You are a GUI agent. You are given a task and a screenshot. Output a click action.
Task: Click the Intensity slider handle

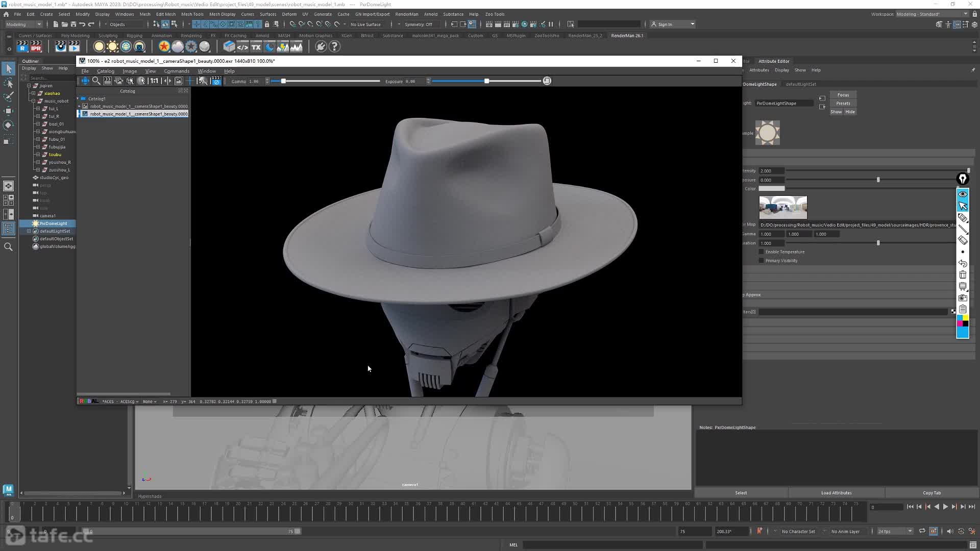pyautogui.click(x=968, y=171)
